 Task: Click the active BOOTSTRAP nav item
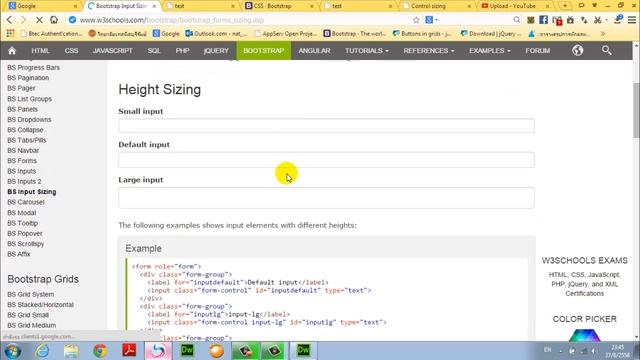coord(264,51)
